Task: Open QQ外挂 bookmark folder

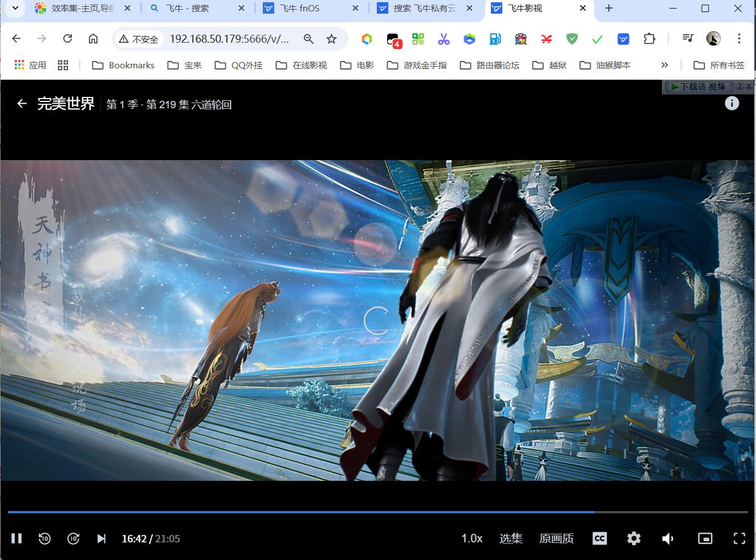Action: [x=239, y=65]
